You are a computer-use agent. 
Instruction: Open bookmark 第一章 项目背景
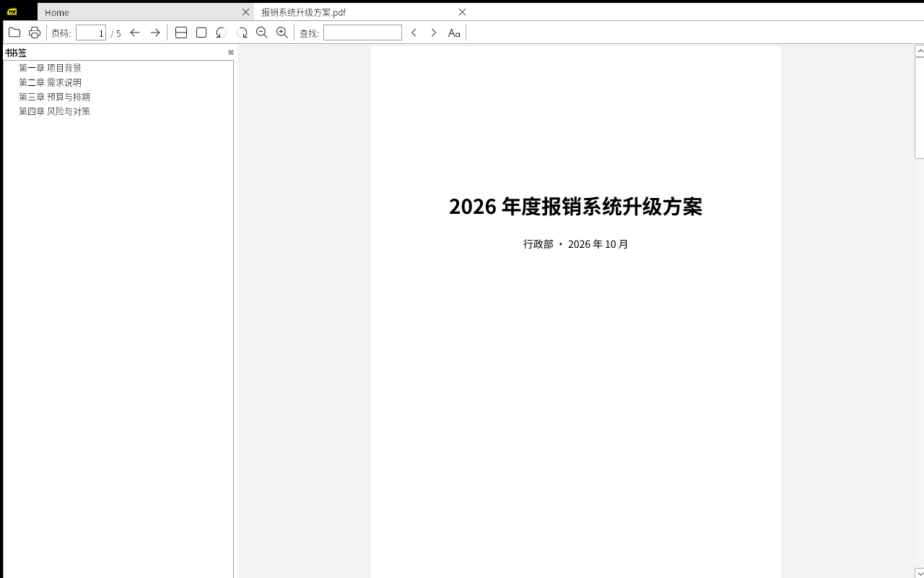[x=50, y=68]
